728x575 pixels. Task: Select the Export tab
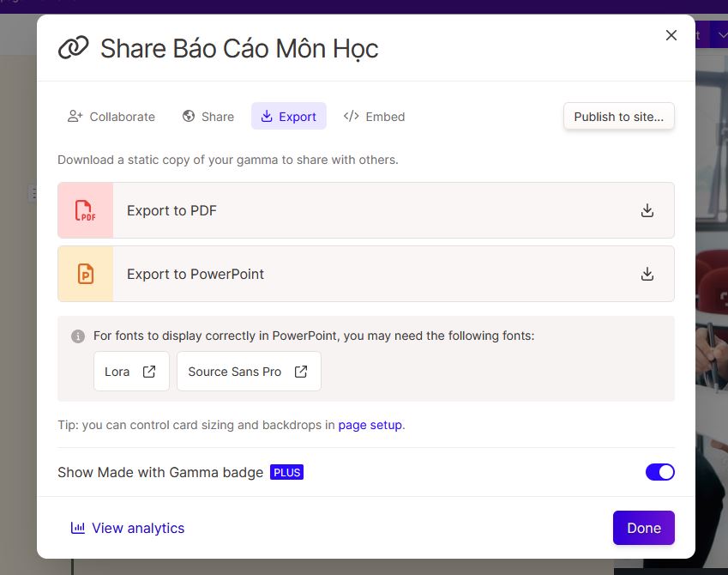coord(289,116)
